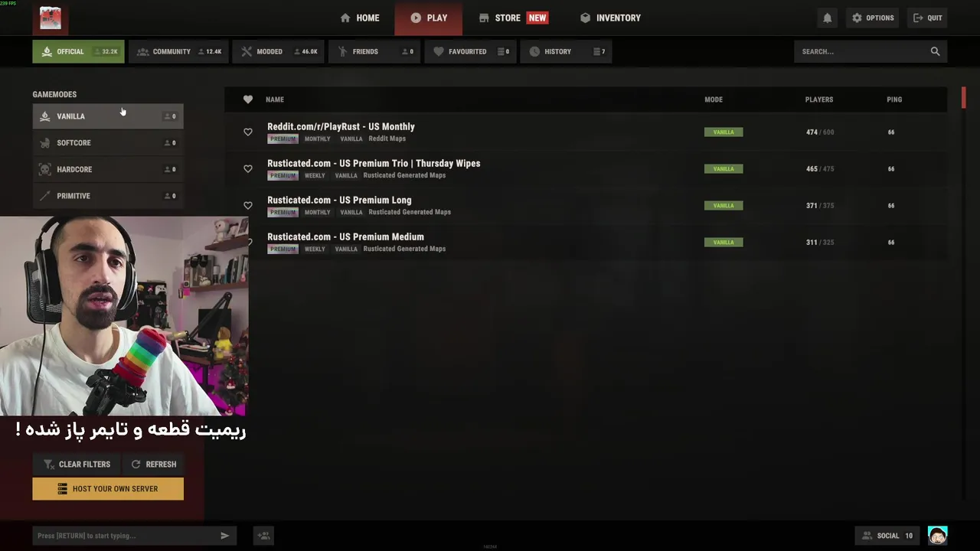Click the Reddit Maps tag text

pos(387,139)
